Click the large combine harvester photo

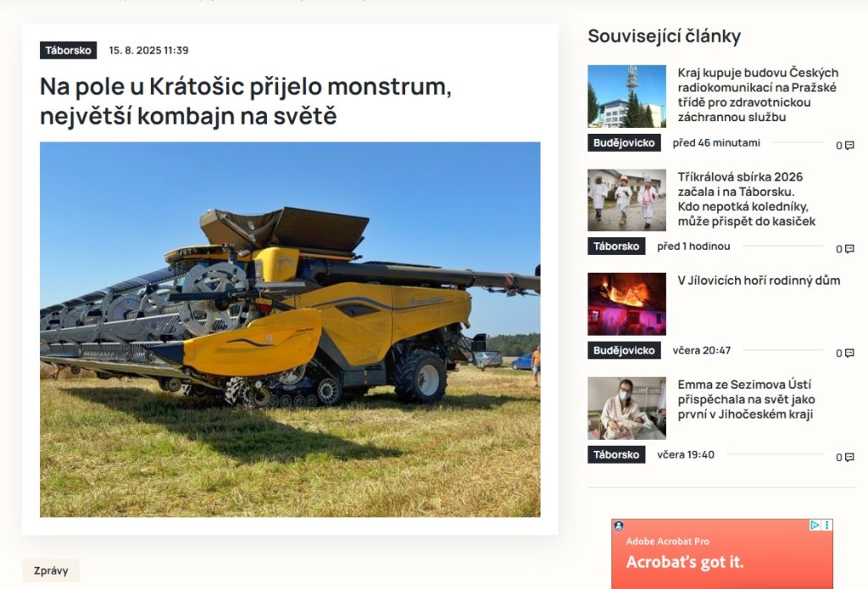pos(290,330)
